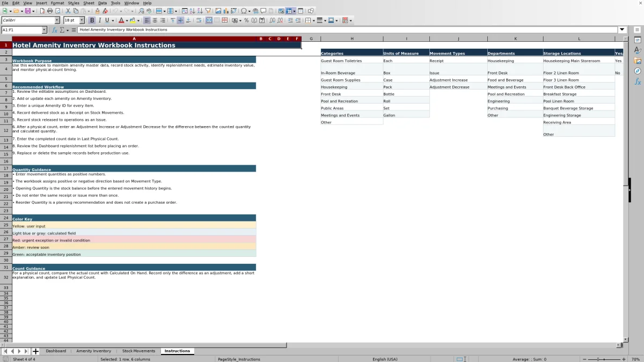
Task: Toggle Wrap Text
Action: pyautogui.click(x=199, y=20)
